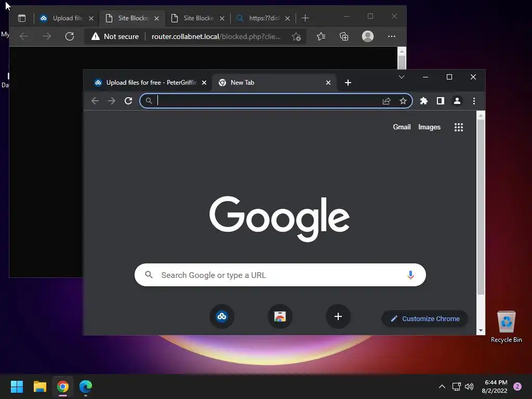The image size is (532, 399).
Task: Toggle Chrome side panel icon
Action: (441, 101)
